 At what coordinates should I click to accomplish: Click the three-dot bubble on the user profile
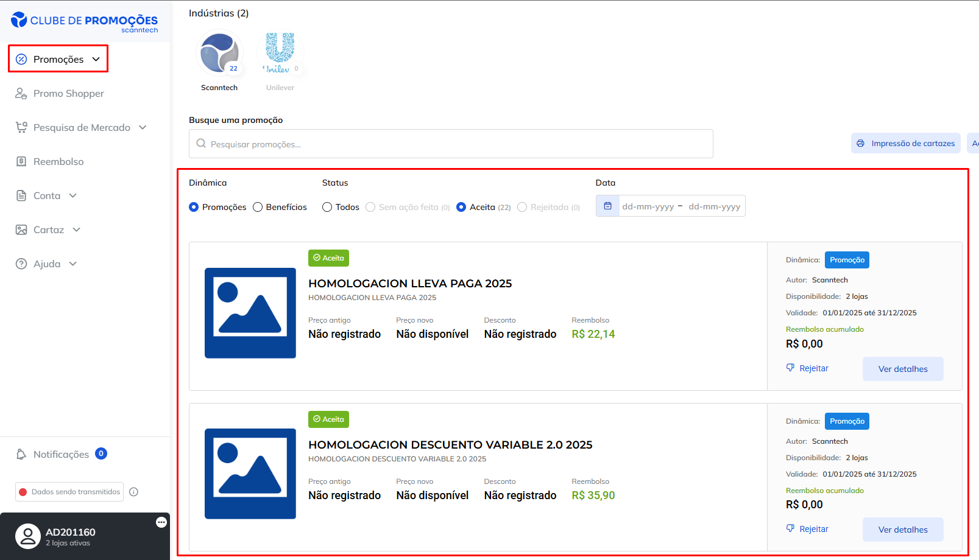tap(161, 522)
